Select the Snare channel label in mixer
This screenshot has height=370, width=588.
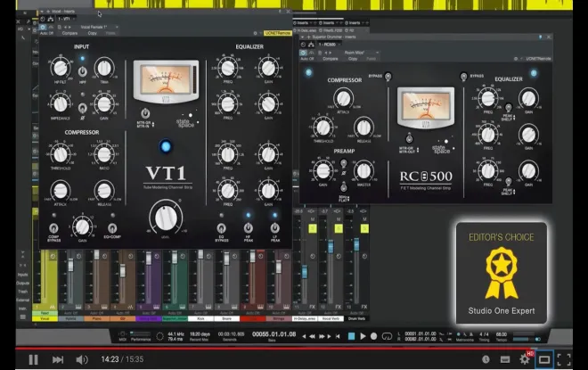226,318
